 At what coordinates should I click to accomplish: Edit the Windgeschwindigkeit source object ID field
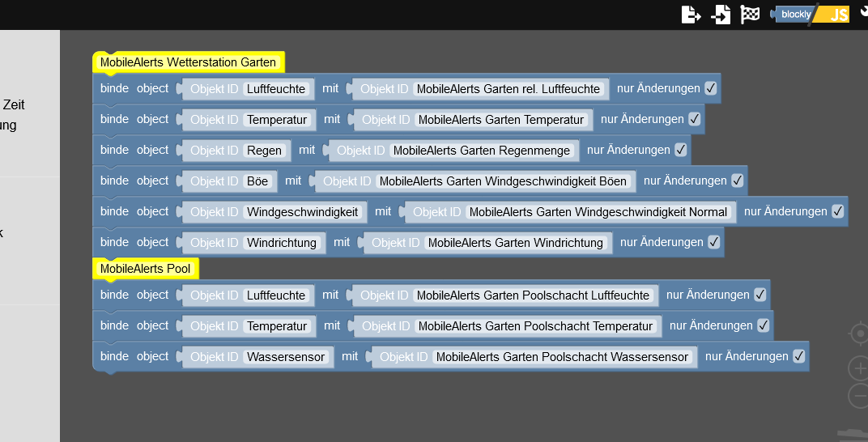pyautogui.click(x=302, y=212)
